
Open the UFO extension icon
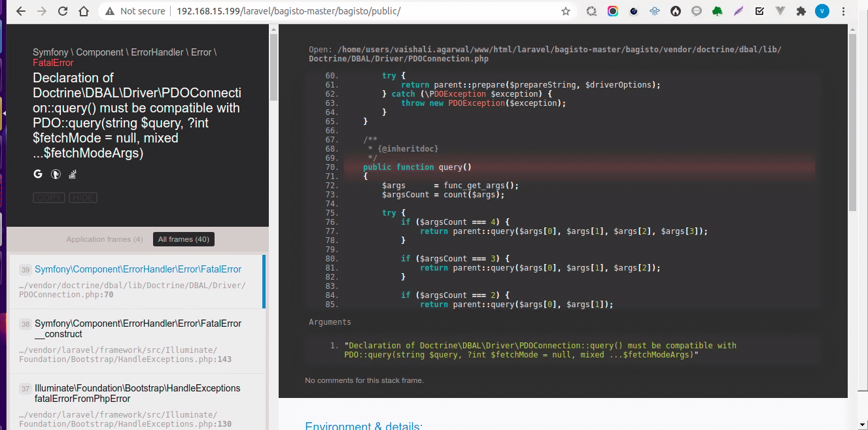(x=655, y=11)
